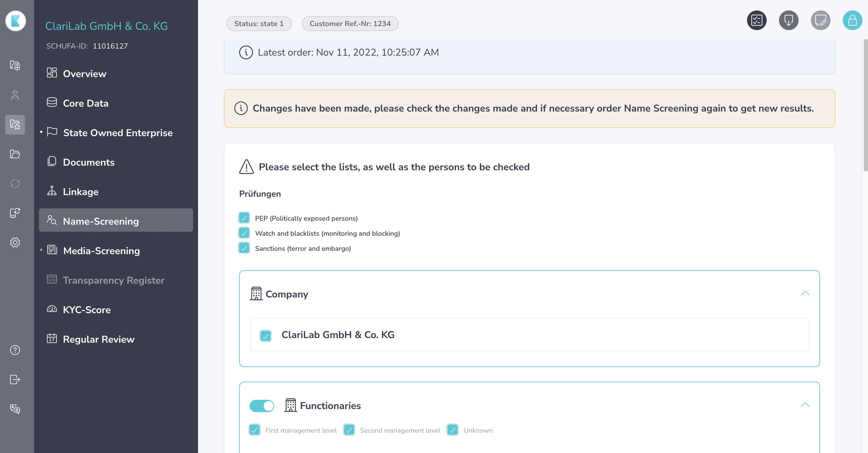Disable the Functionaries toggle switch
The height and width of the screenshot is (453, 868).
point(262,406)
